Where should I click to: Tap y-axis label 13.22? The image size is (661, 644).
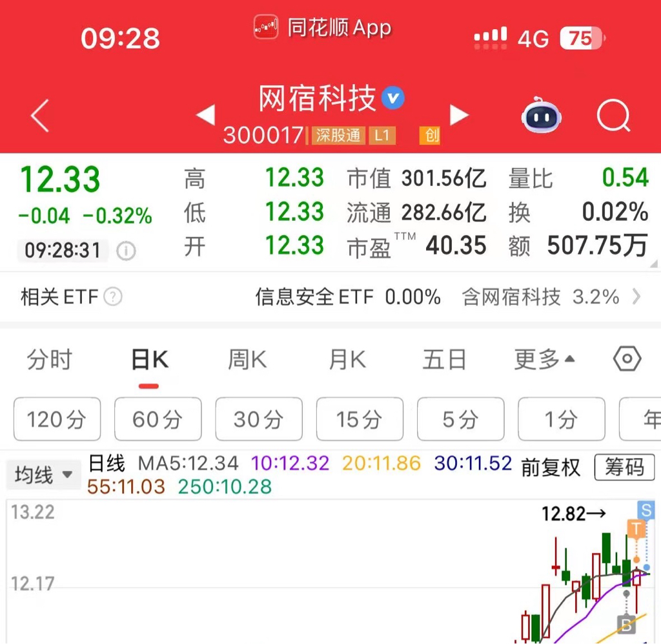click(x=32, y=512)
